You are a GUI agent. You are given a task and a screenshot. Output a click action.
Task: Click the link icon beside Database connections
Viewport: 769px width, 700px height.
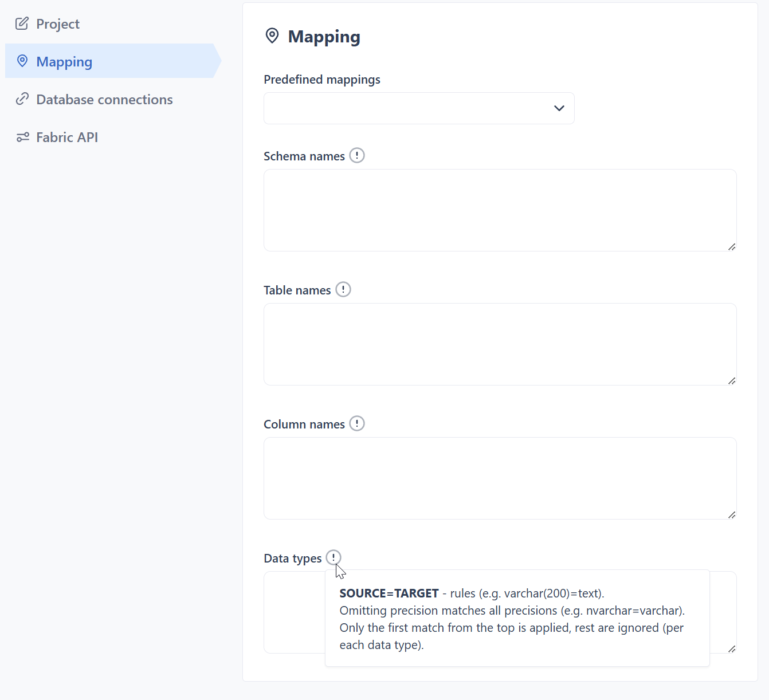click(22, 99)
